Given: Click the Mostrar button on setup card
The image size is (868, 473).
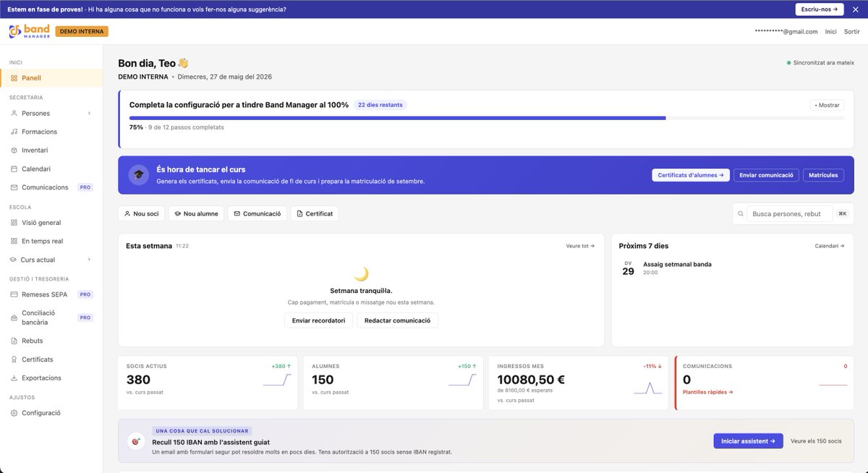Looking at the screenshot, I should pyautogui.click(x=827, y=106).
